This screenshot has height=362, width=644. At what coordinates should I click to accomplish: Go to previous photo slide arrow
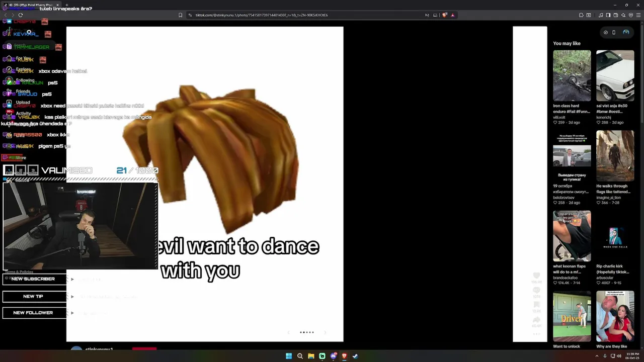pos(288,332)
